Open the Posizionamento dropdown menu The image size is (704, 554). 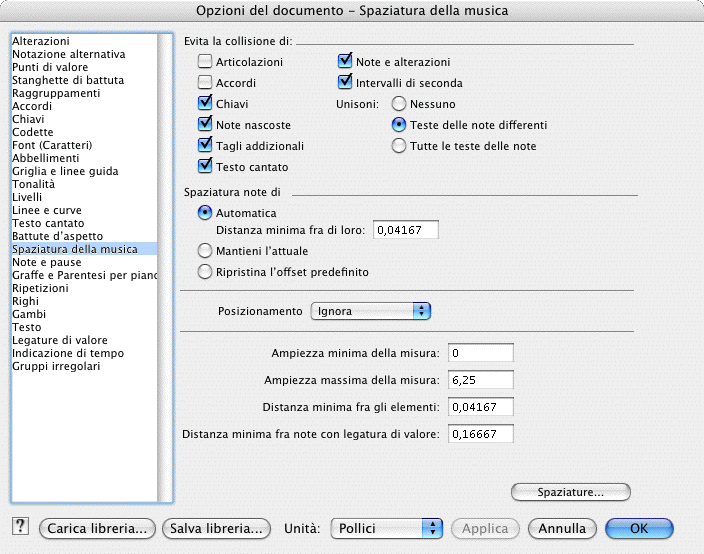tap(370, 311)
